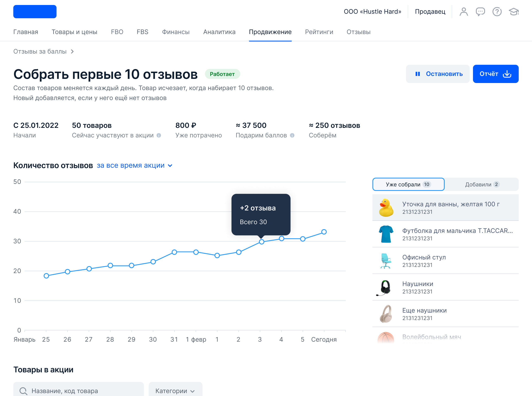This screenshot has height=396, width=532.
Task: Open the 'Категории' dropdown filter
Action: point(175,391)
